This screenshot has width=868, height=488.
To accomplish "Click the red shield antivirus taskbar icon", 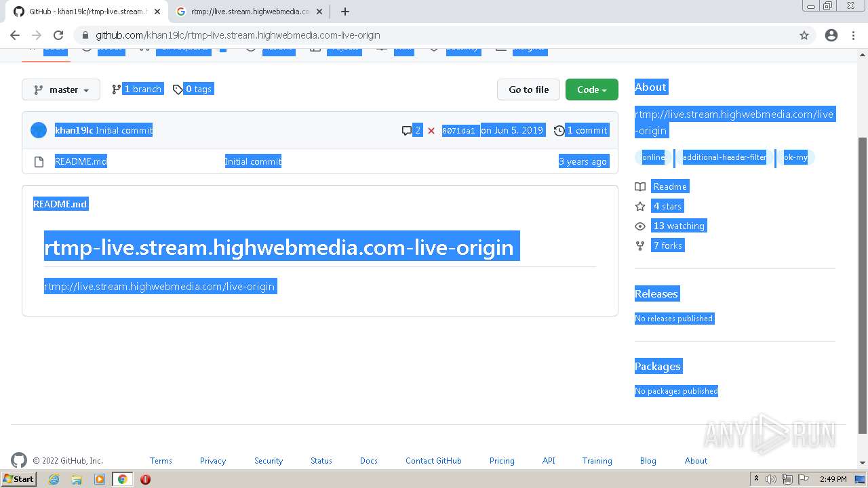I will click(x=145, y=479).
